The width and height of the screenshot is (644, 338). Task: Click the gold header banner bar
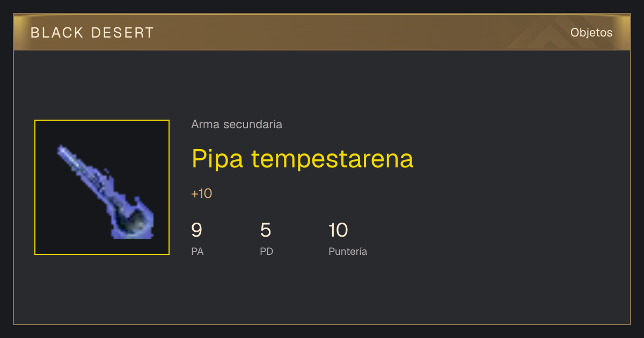click(322, 33)
